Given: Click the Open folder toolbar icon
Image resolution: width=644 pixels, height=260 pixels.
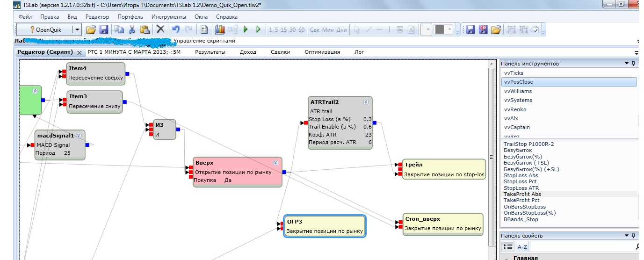Looking at the screenshot, I should [91, 29].
